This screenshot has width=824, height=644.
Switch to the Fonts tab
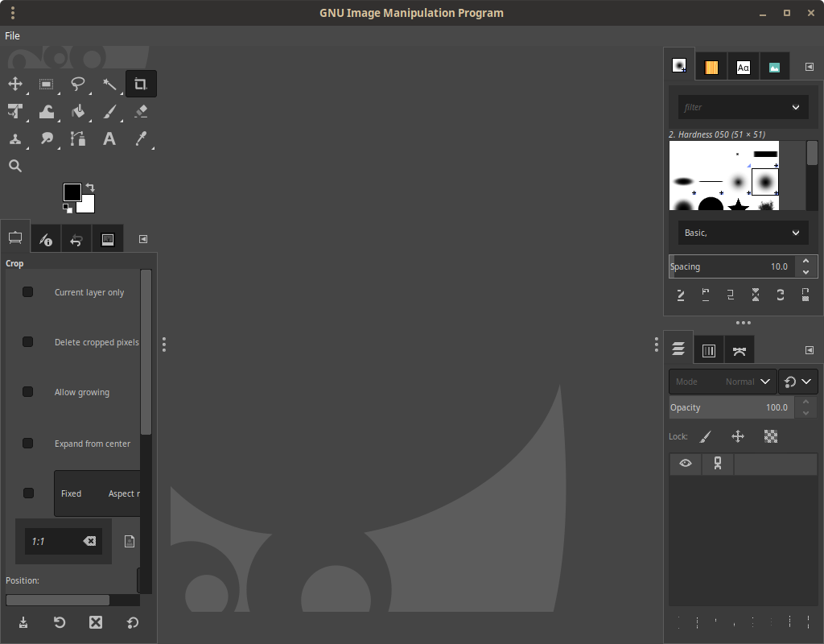pos(743,68)
